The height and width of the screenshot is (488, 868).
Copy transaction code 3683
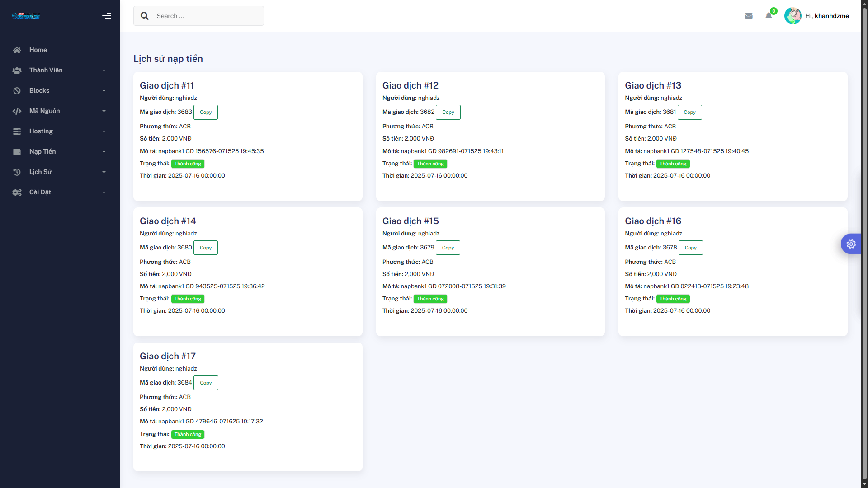pyautogui.click(x=206, y=112)
